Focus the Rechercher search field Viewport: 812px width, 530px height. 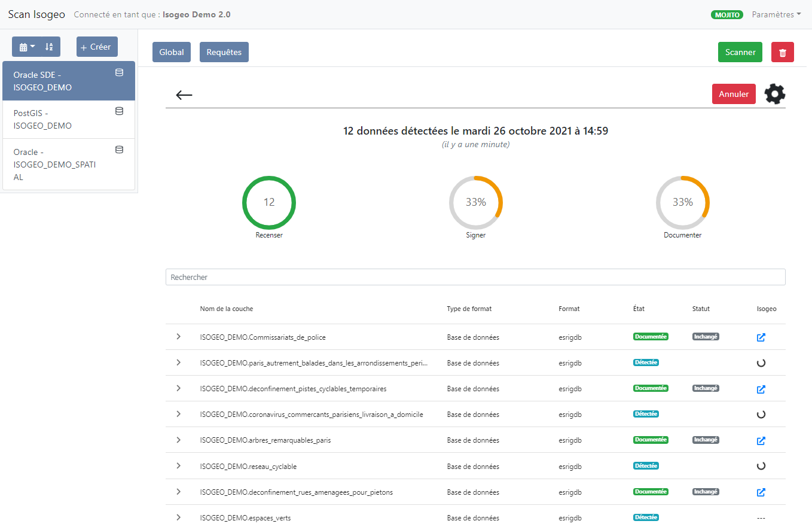tap(475, 277)
